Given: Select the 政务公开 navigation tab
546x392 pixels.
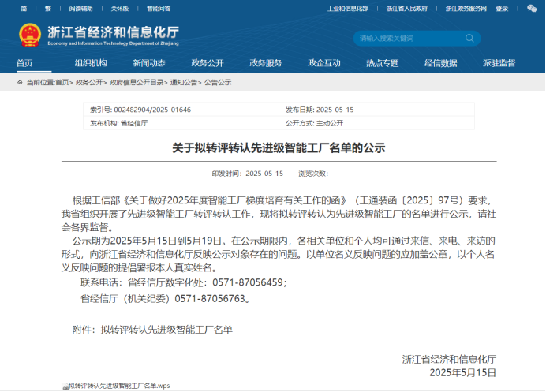Looking at the screenshot, I should (x=207, y=63).
